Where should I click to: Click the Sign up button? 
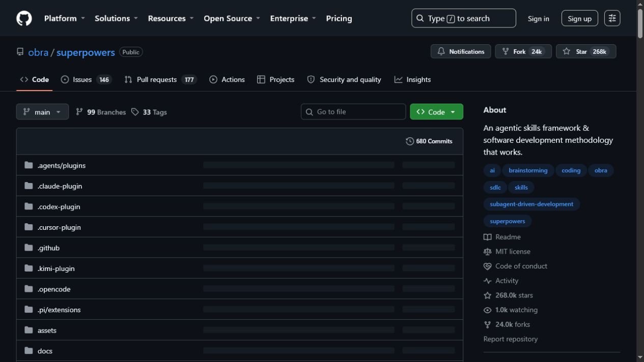(579, 19)
